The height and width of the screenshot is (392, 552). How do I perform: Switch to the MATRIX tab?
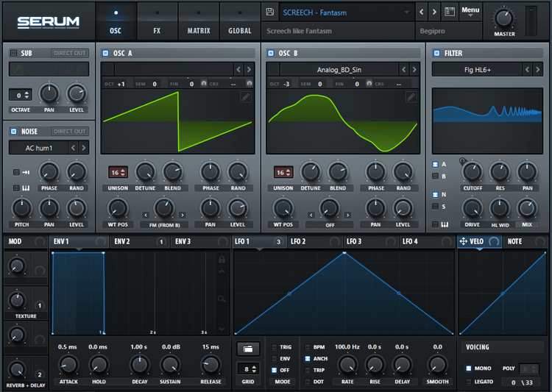pyautogui.click(x=199, y=22)
